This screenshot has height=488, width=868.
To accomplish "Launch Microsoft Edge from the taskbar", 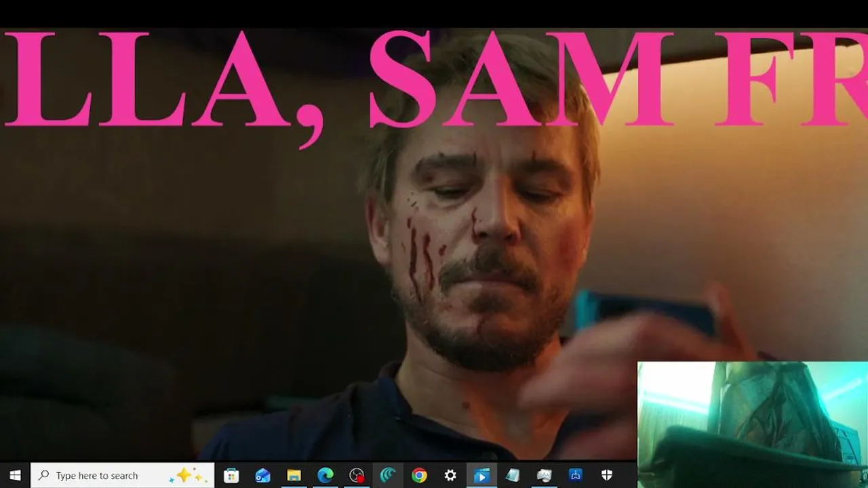I will [x=325, y=476].
